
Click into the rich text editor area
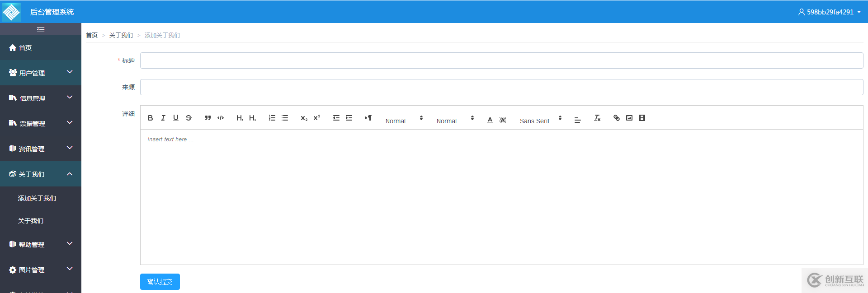[502, 197]
